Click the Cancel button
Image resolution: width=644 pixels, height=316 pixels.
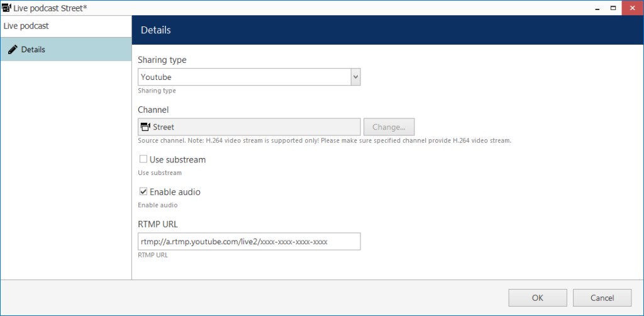tap(602, 298)
